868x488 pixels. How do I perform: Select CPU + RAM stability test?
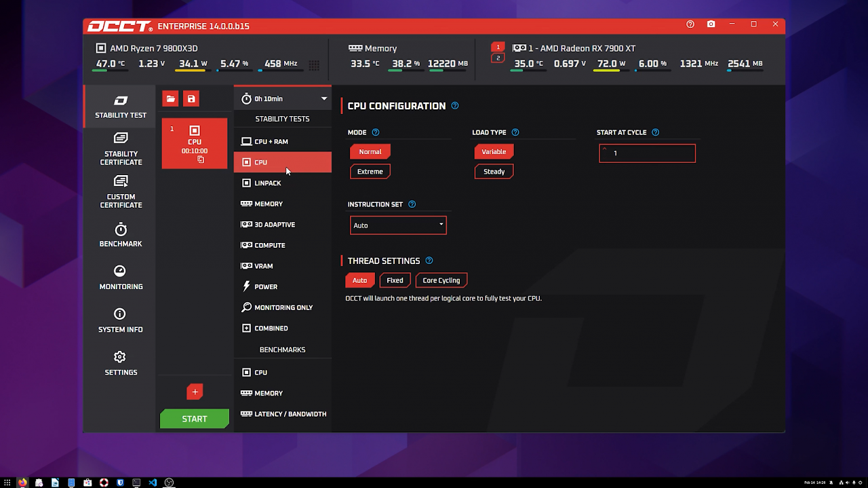click(x=283, y=142)
